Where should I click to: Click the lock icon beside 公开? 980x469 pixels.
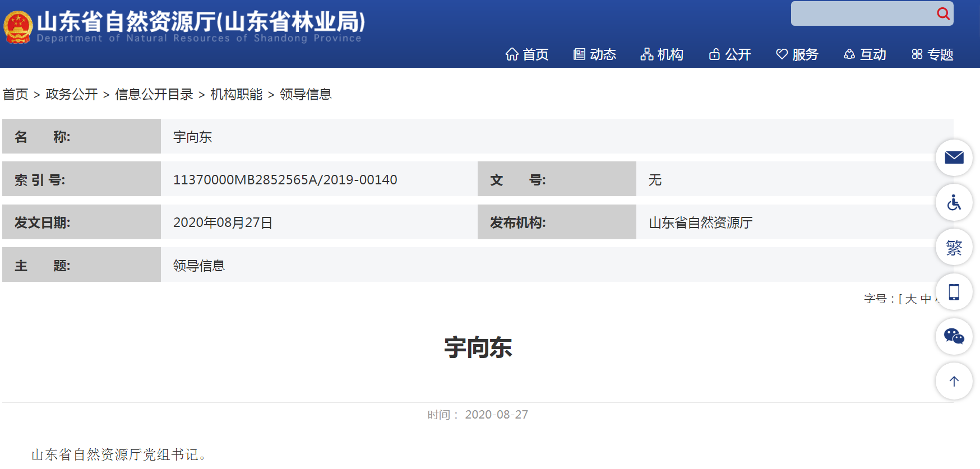pos(714,54)
